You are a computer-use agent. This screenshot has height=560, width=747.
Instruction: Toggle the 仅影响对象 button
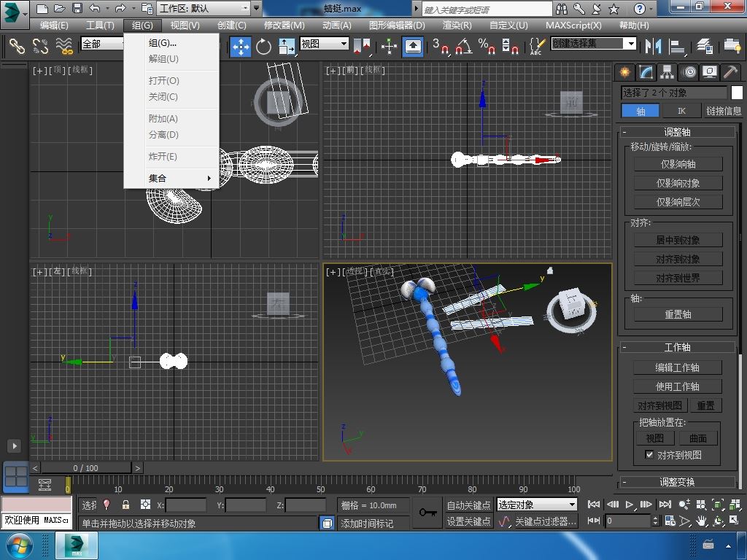[678, 183]
